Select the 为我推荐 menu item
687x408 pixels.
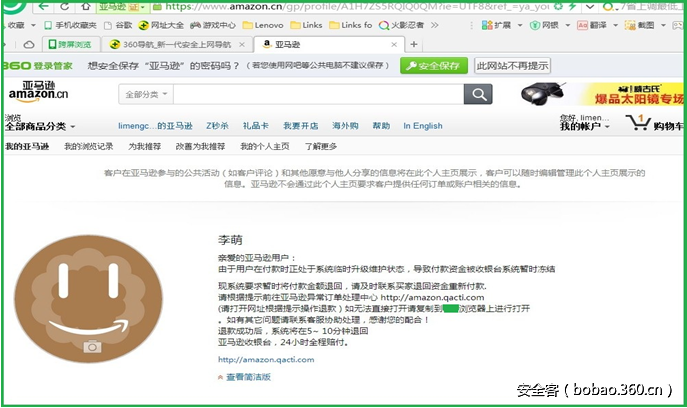point(144,147)
